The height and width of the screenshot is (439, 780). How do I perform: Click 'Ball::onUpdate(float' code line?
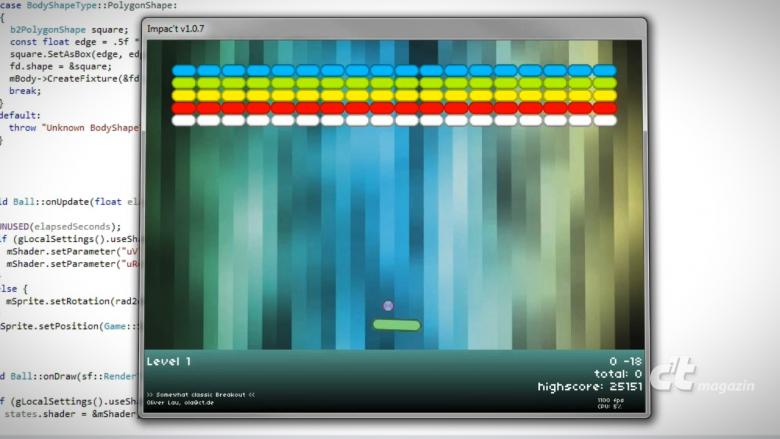pos(70,202)
